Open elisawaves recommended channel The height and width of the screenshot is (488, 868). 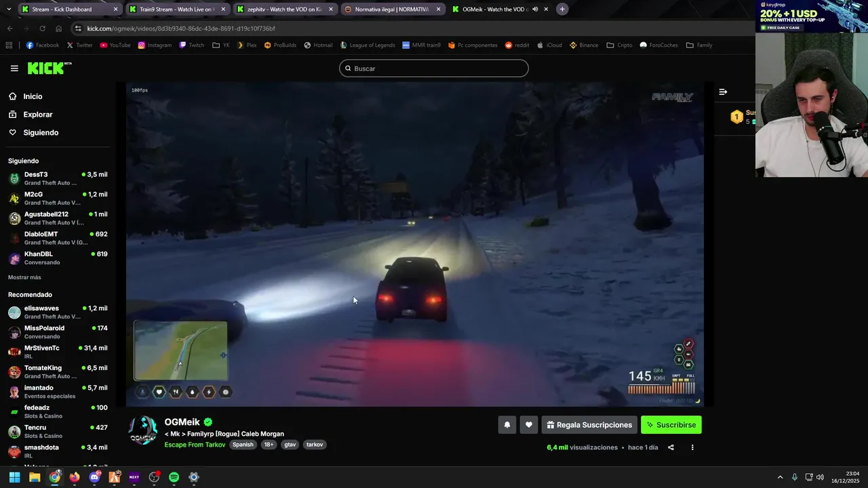(x=58, y=312)
